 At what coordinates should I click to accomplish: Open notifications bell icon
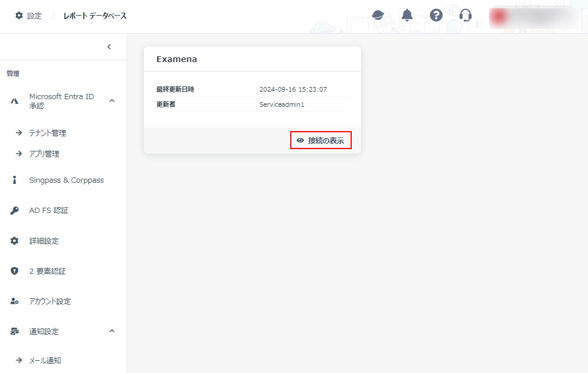(407, 15)
